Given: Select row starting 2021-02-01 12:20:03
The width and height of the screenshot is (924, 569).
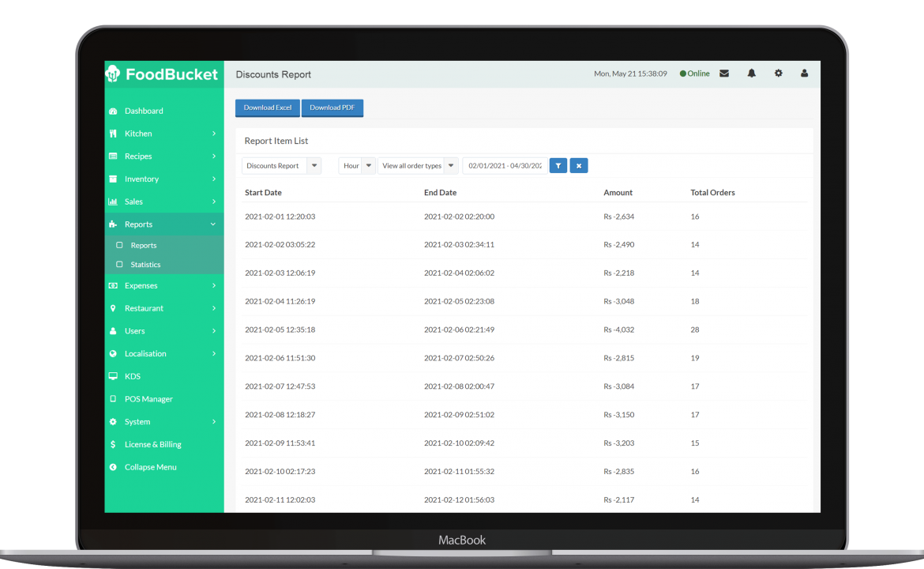Looking at the screenshot, I should [x=524, y=217].
